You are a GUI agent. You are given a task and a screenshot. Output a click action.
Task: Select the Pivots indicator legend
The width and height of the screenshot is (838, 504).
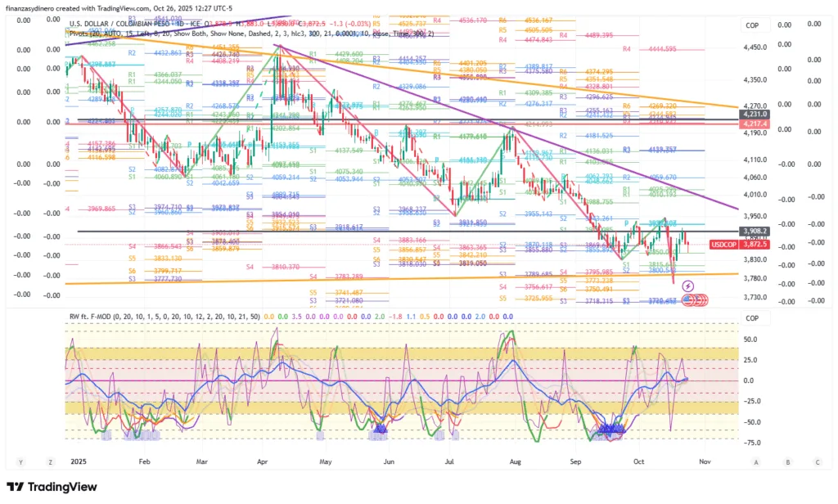click(x=82, y=34)
